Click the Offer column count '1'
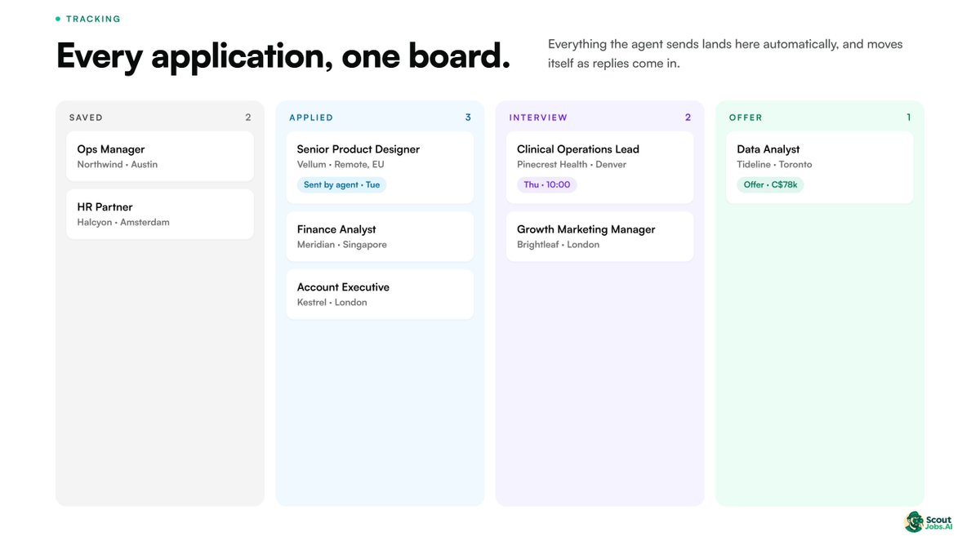 909,118
